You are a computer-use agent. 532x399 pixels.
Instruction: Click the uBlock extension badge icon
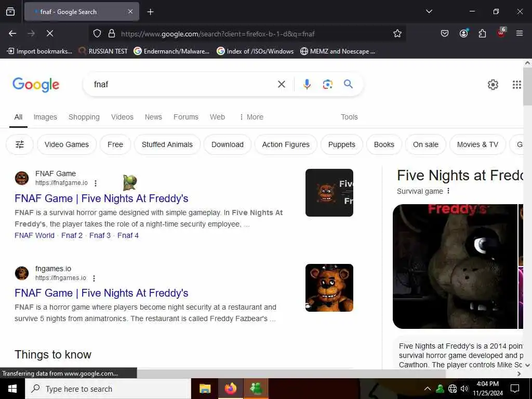coord(501,33)
